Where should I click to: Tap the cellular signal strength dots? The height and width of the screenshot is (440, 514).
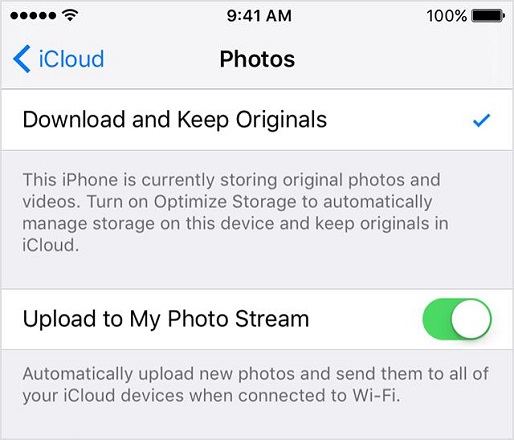pyautogui.click(x=33, y=15)
